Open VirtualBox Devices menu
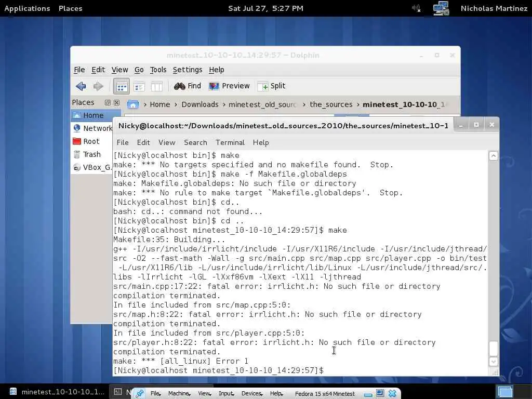This screenshot has height=399, width=532. click(x=252, y=394)
